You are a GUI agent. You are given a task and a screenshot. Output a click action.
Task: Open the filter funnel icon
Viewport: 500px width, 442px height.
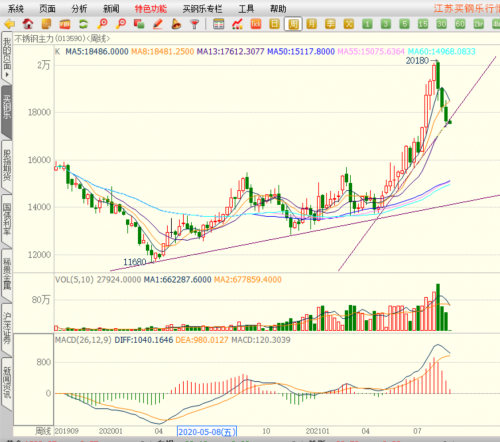[194, 24]
